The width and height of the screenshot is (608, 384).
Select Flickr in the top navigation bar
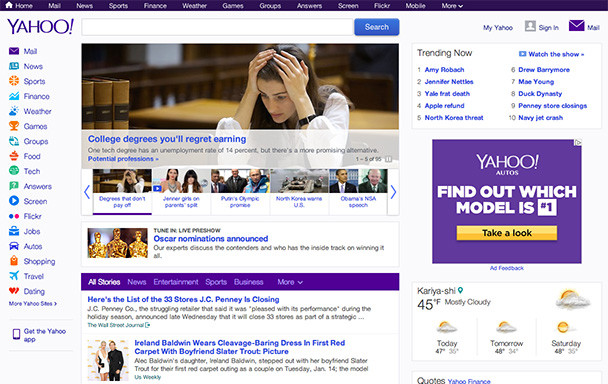382,6
